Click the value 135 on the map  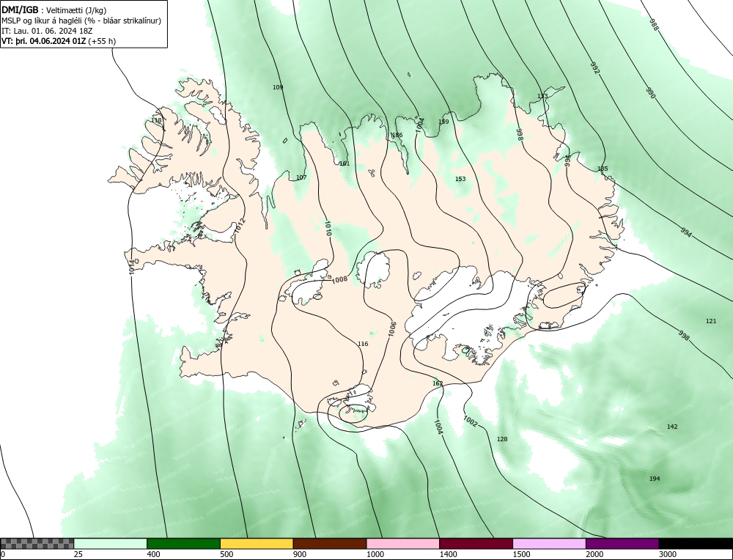click(x=603, y=169)
